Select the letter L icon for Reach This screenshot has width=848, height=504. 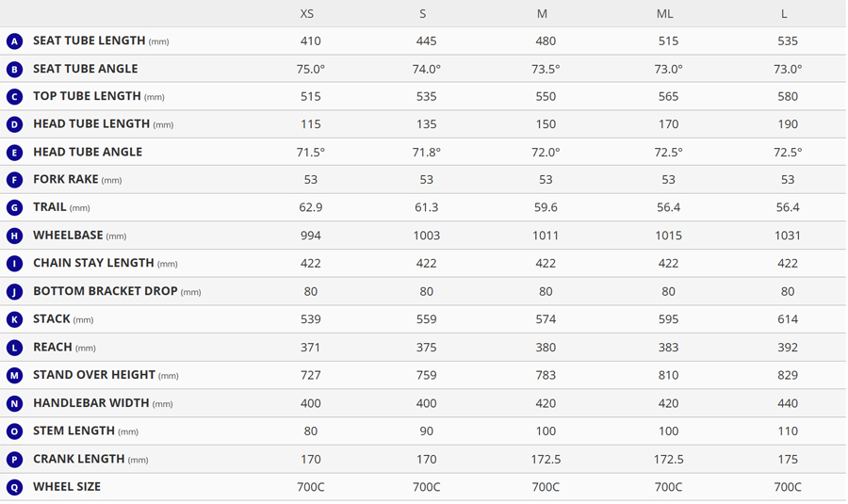(x=14, y=348)
